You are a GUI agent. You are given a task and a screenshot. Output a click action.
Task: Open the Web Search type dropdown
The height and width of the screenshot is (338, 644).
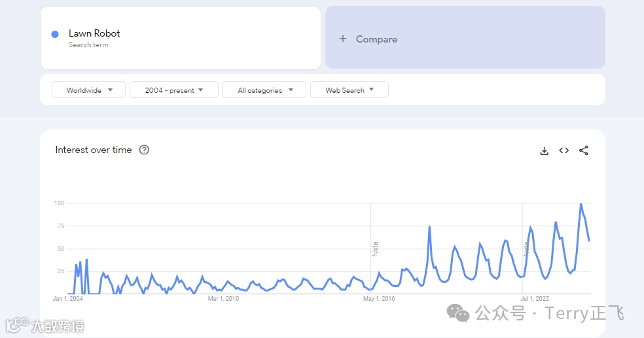(349, 90)
